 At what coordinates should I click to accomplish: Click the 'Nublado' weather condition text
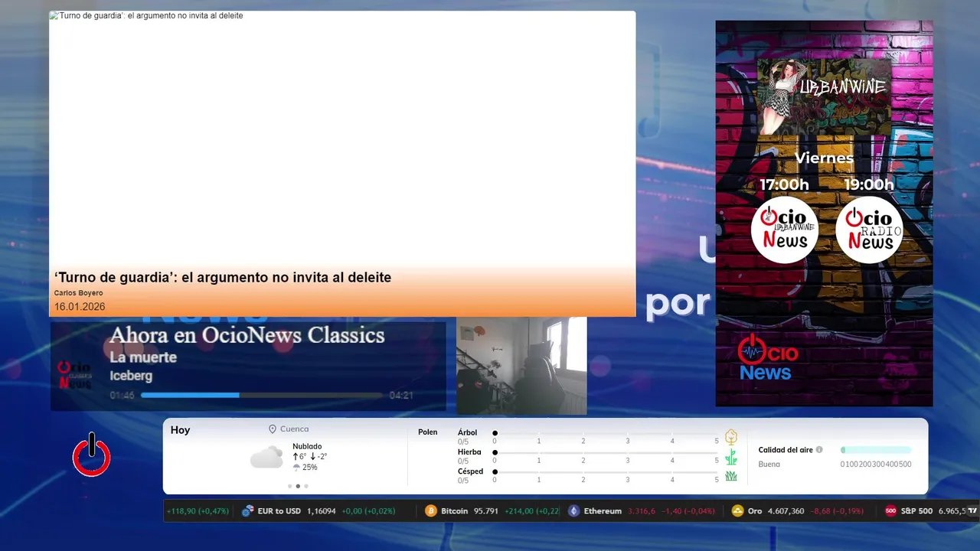click(x=307, y=446)
